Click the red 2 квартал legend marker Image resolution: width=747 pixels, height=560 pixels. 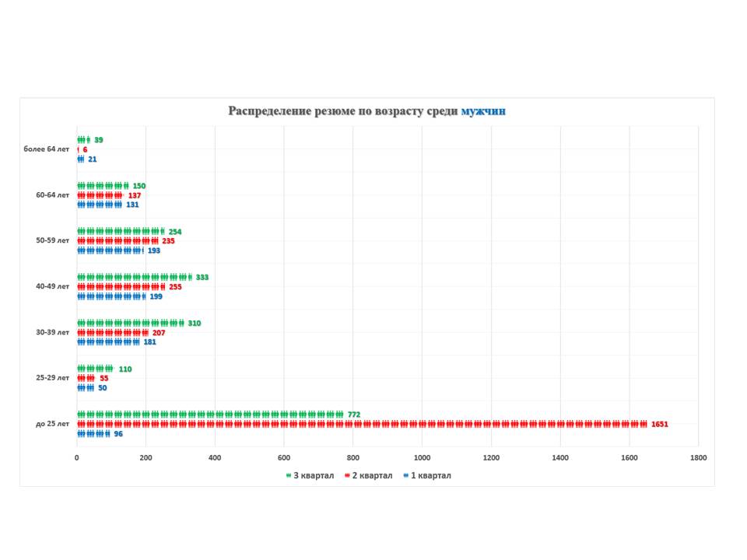click(347, 476)
